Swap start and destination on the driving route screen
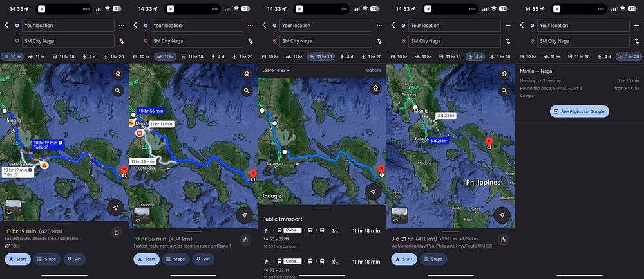This screenshot has height=279, width=644. (x=122, y=41)
